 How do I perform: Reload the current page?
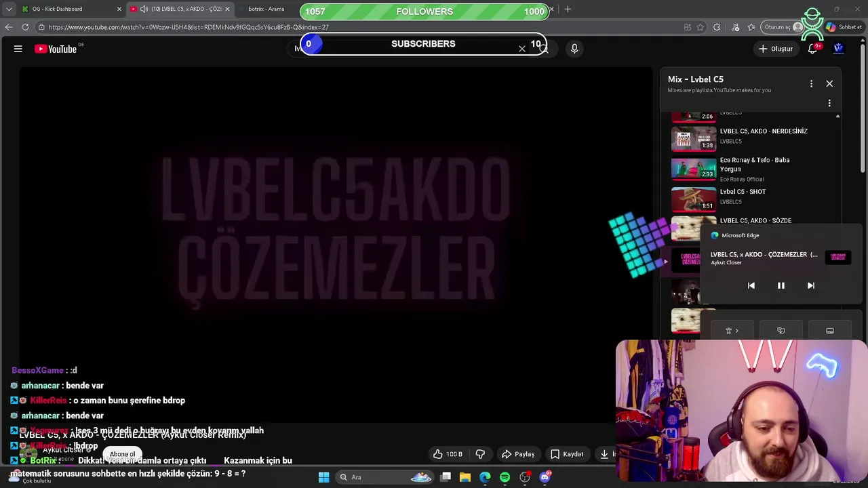tap(25, 27)
